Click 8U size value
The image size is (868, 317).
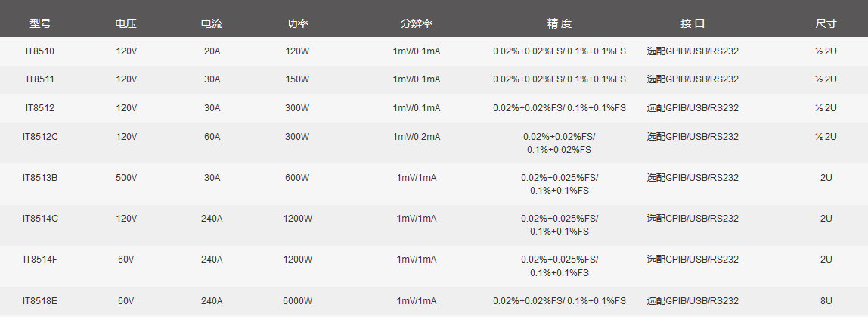point(826,301)
